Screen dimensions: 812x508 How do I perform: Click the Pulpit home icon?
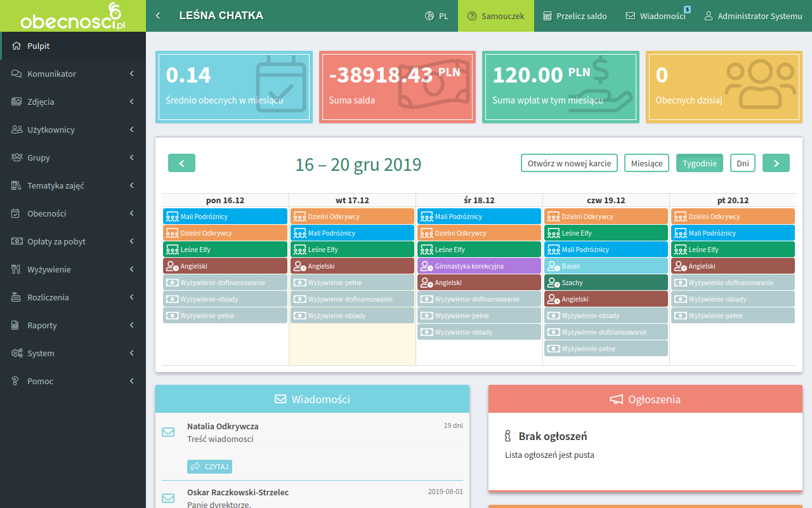(17, 46)
